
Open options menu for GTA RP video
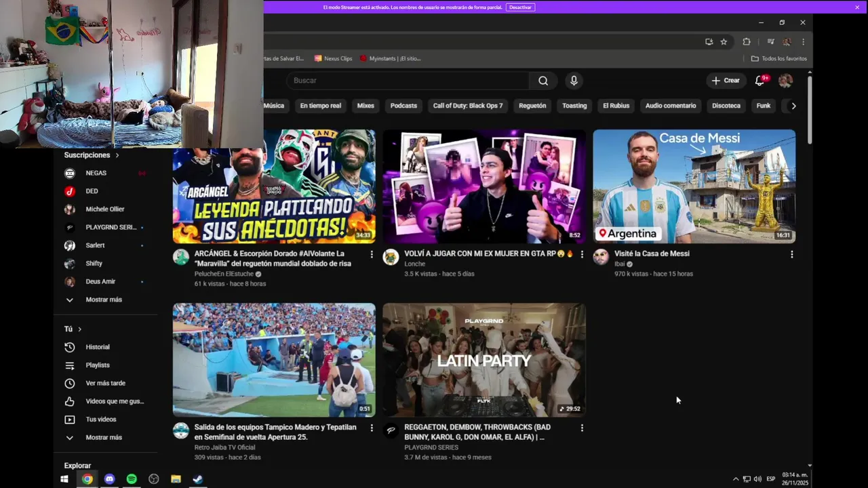(582, 254)
